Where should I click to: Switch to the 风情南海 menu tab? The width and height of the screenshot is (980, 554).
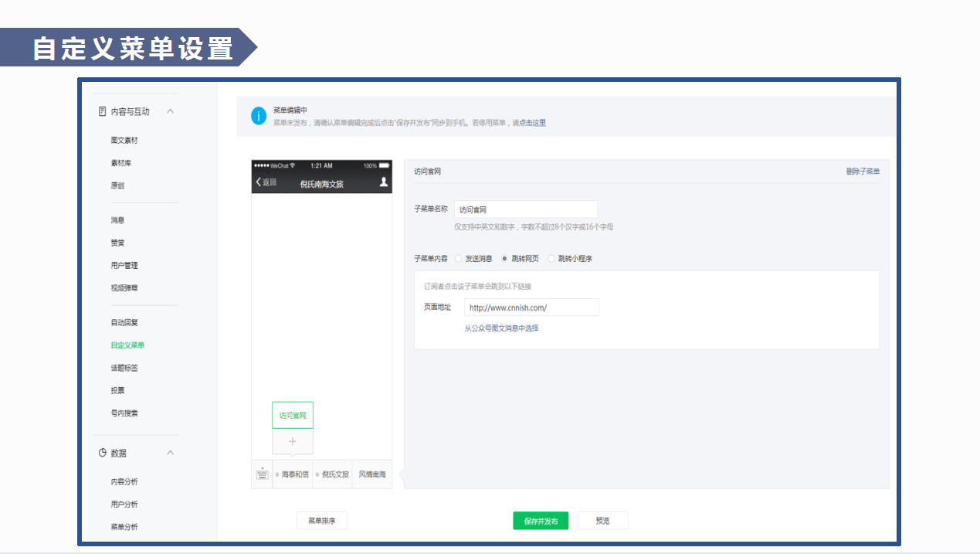(372, 474)
